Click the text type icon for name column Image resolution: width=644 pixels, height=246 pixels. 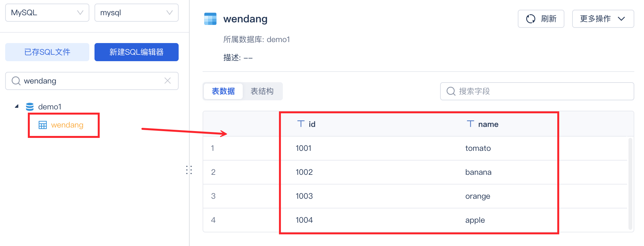coord(470,124)
